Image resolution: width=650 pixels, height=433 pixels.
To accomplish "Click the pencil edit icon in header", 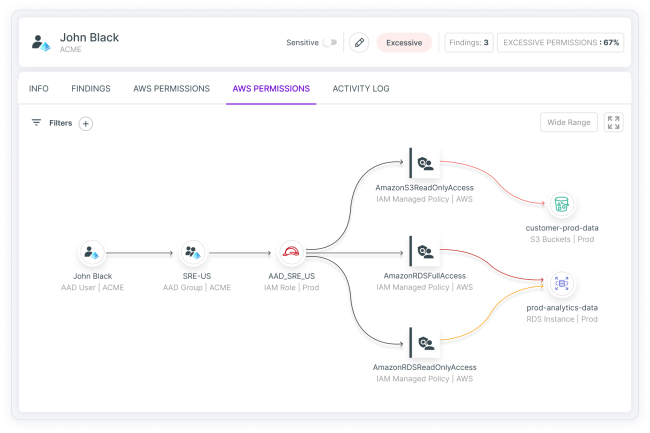I will tap(359, 43).
